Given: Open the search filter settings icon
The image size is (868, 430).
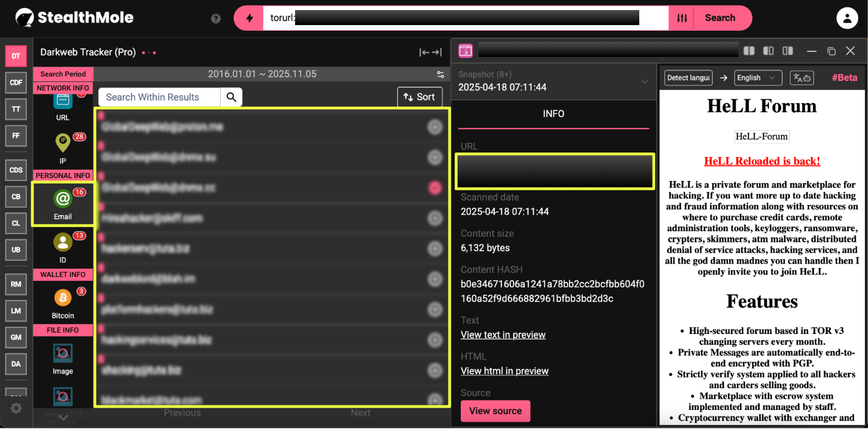Looking at the screenshot, I should click(x=682, y=18).
